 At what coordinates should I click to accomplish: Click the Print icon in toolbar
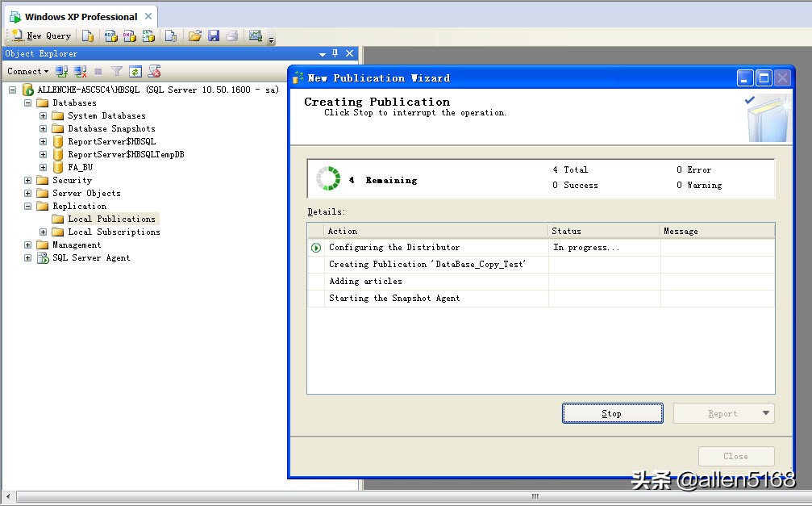tap(232, 36)
